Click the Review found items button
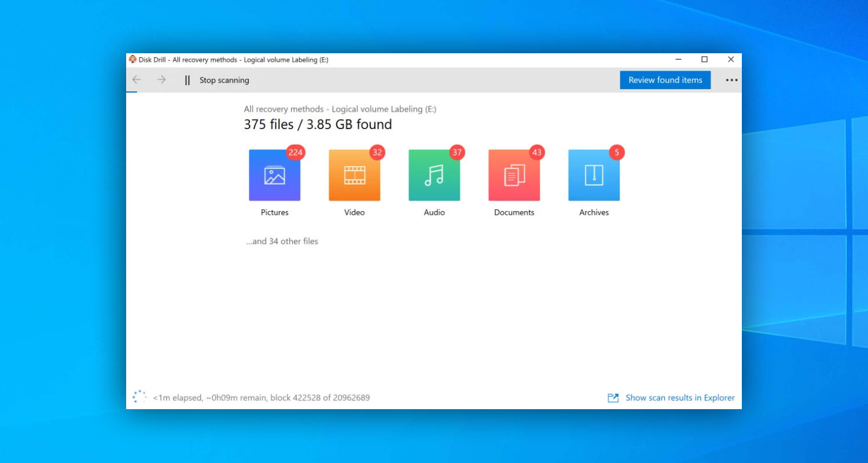This screenshot has width=868, height=463. click(x=665, y=80)
